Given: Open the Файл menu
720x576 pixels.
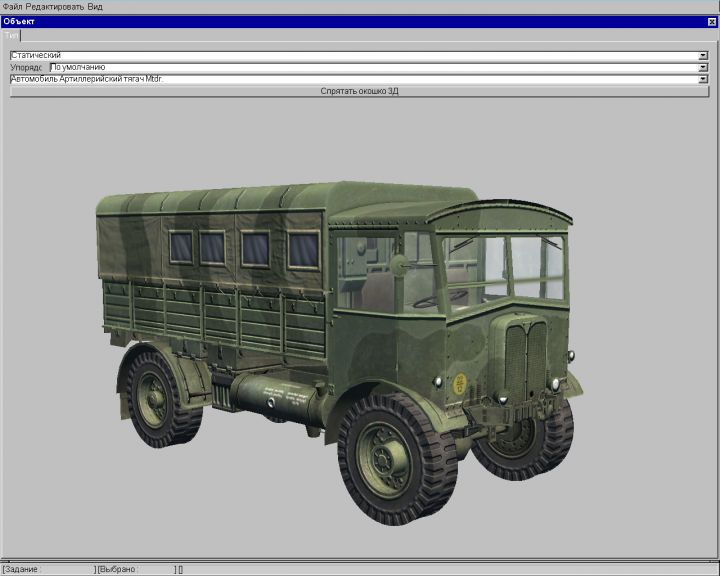Looking at the screenshot, I should (12, 6).
